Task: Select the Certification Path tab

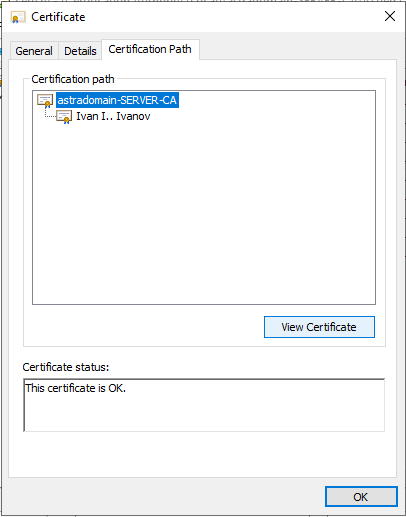Action: 150,49
